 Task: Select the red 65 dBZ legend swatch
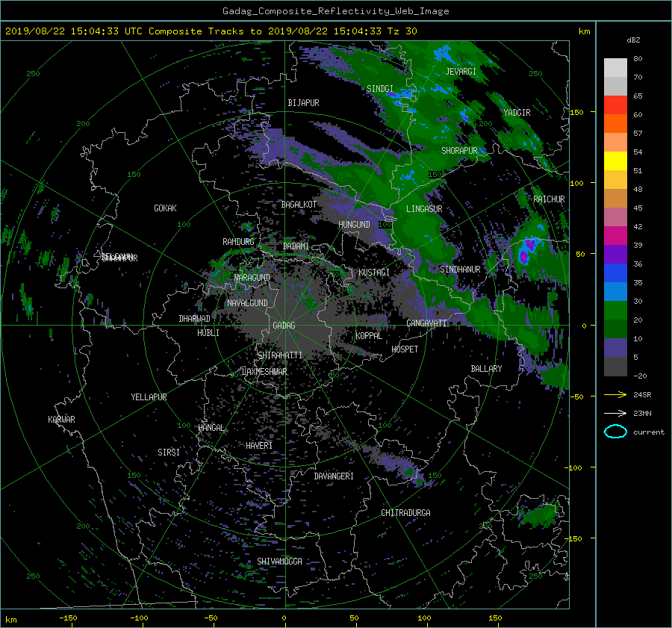pyautogui.click(x=615, y=105)
